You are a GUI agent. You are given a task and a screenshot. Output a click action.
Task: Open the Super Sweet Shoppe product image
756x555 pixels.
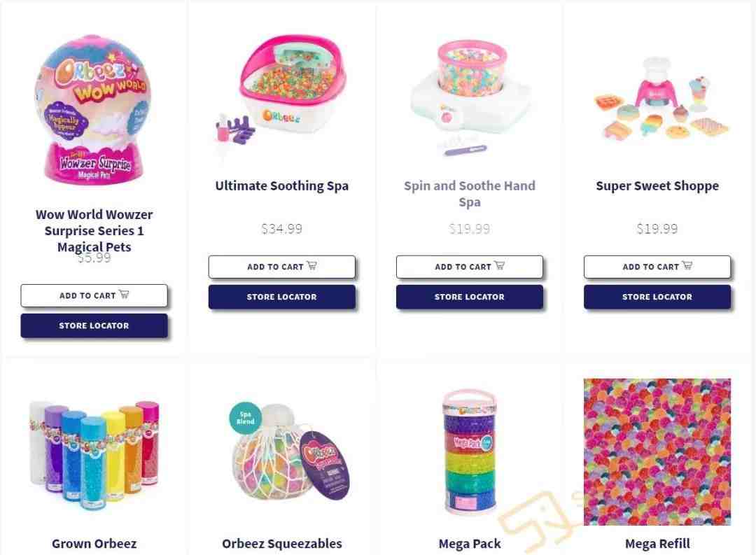[659, 97]
